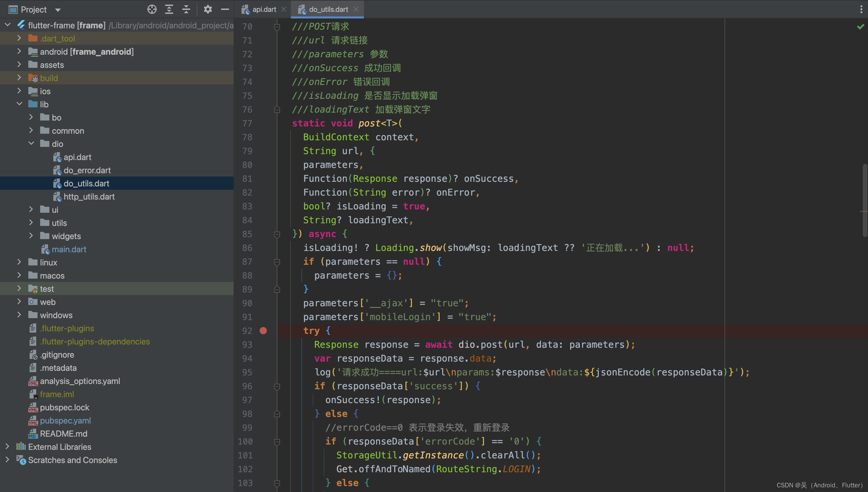This screenshot has height=492, width=868.
Task: Switch to the api.dart tab
Action: coord(264,9)
